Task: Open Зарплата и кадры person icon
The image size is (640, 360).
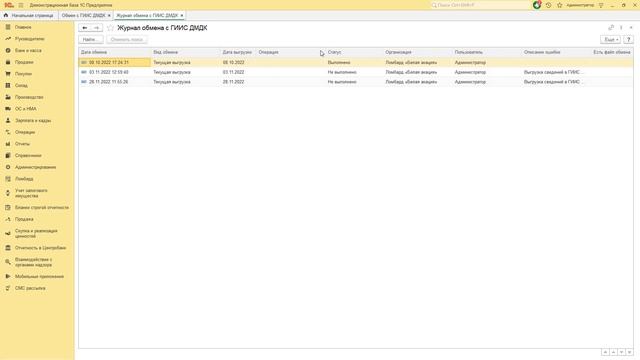Action: click(x=8, y=121)
